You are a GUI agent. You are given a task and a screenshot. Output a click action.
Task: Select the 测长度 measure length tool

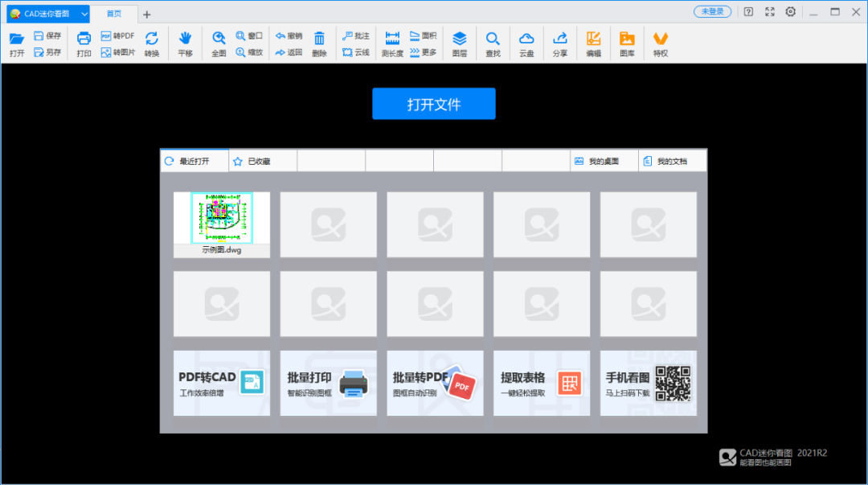coord(392,43)
